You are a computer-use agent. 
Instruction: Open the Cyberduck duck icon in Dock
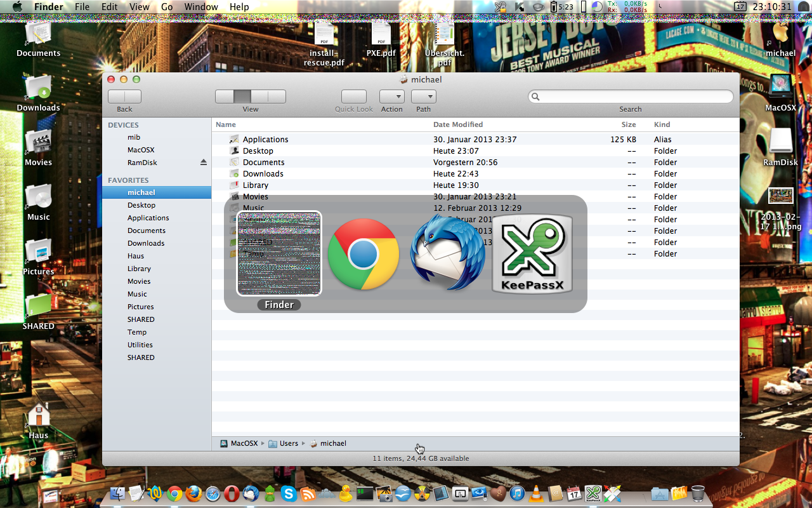click(x=346, y=493)
